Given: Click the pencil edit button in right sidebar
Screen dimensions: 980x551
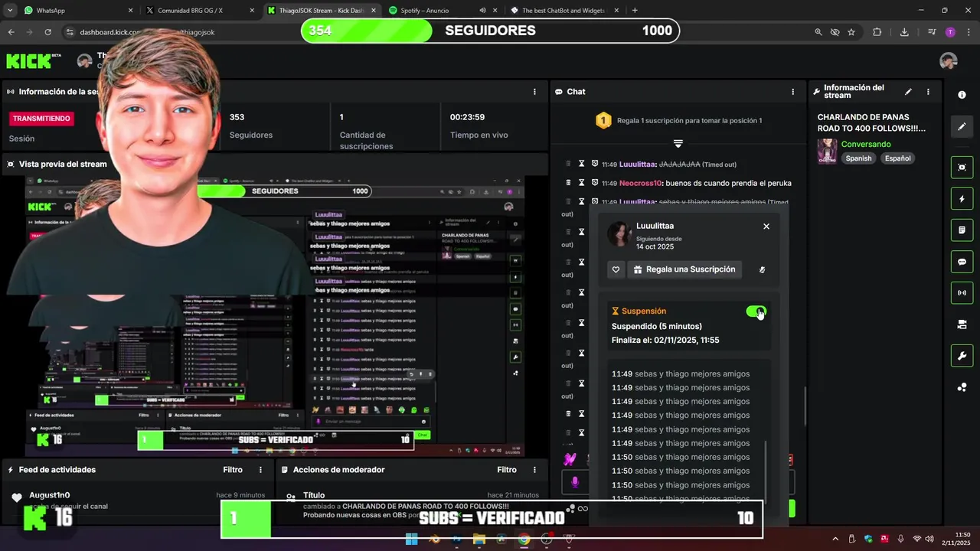Looking at the screenshot, I should [x=962, y=127].
